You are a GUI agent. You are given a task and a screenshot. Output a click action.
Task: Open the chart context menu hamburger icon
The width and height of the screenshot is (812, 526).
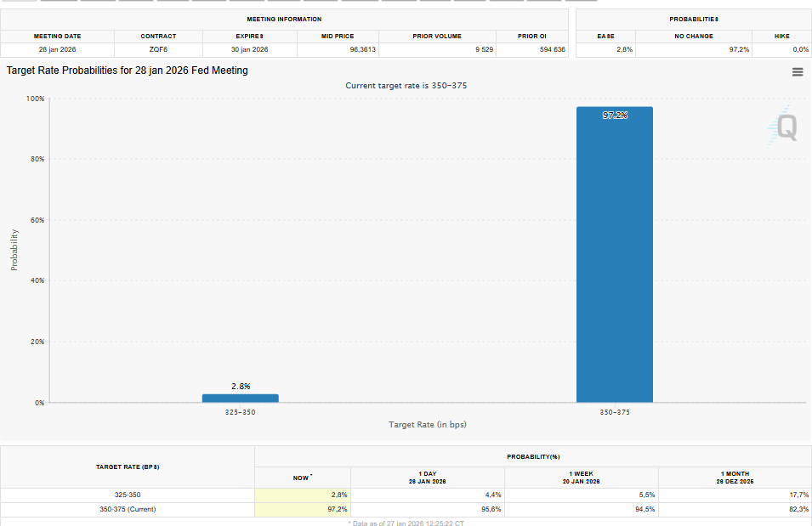[798, 72]
